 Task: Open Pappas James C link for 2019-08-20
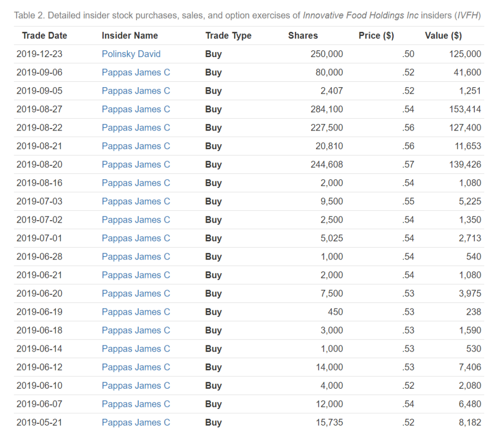click(136, 165)
